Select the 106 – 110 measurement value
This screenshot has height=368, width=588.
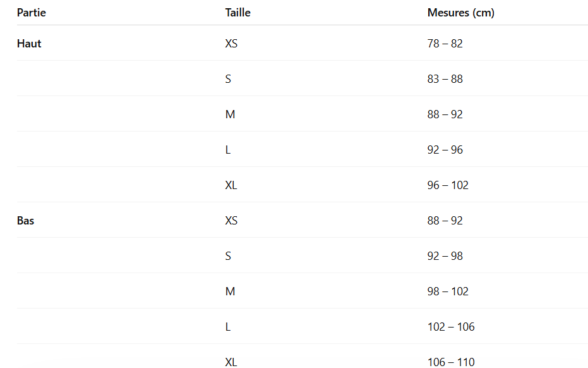[451, 362]
